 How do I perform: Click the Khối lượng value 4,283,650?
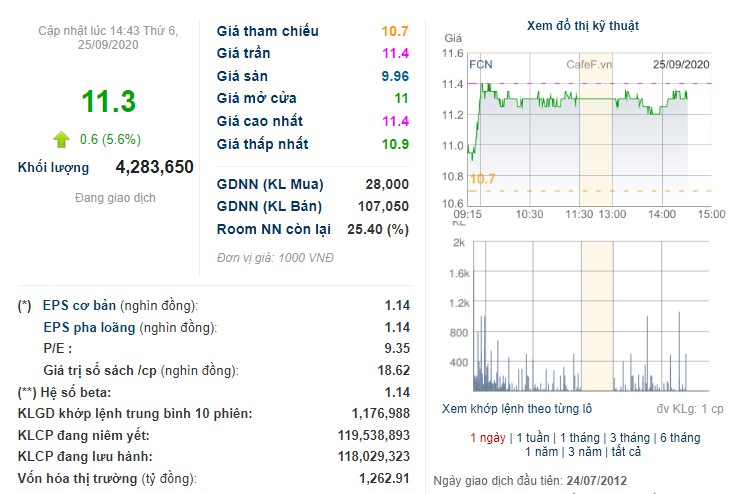click(x=154, y=167)
